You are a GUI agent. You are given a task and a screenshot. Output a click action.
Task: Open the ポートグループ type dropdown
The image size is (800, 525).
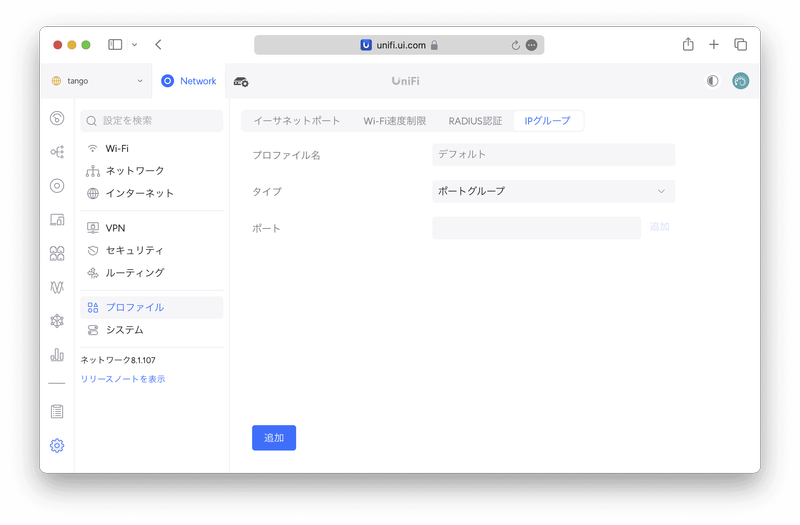pos(553,191)
